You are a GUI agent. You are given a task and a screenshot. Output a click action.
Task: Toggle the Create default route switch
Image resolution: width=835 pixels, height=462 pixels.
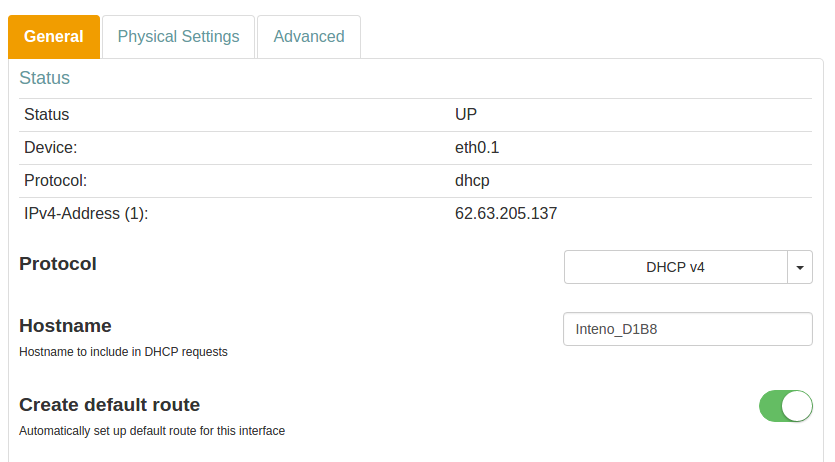[x=785, y=406]
